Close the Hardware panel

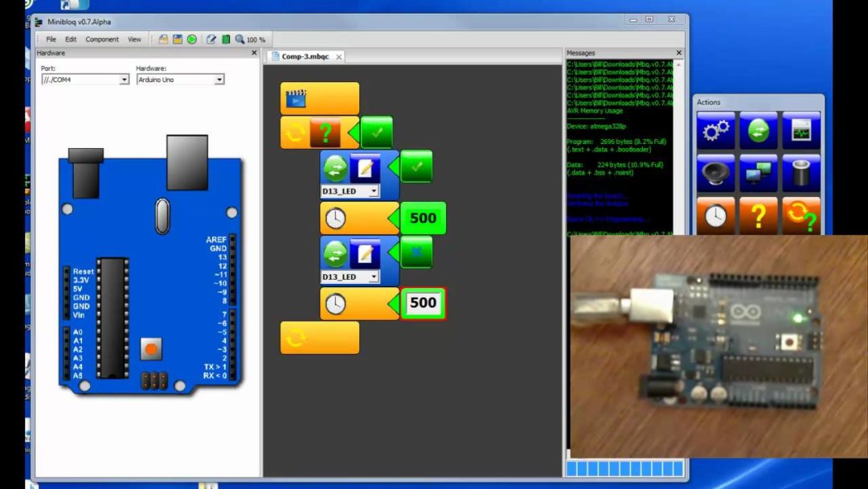254,53
